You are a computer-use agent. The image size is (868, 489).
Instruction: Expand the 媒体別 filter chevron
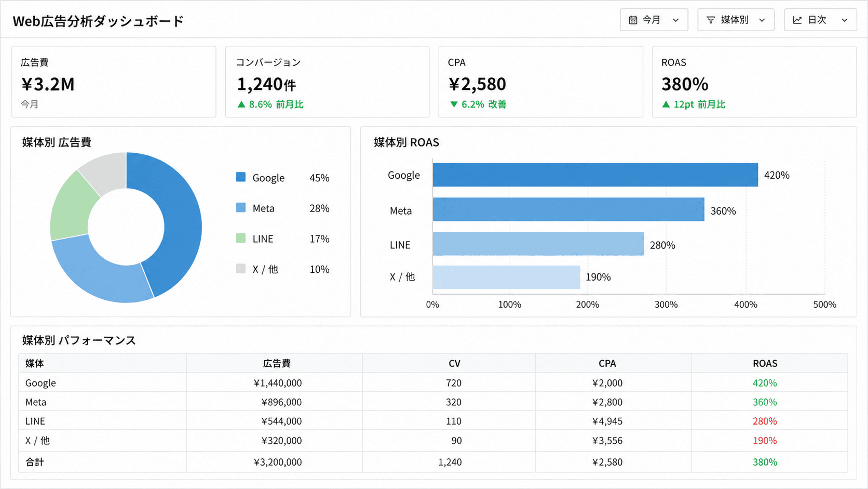(762, 20)
